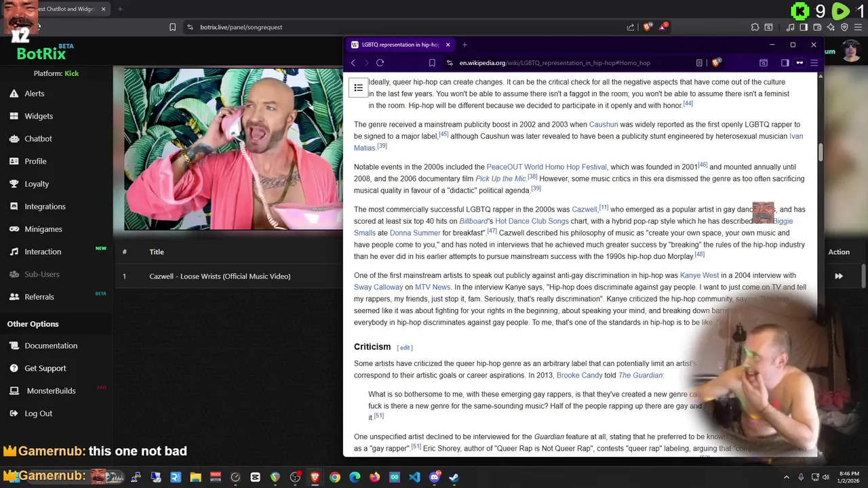The image size is (868, 488).
Task: Click forward arrow in Wikipedia window
Action: (x=367, y=63)
